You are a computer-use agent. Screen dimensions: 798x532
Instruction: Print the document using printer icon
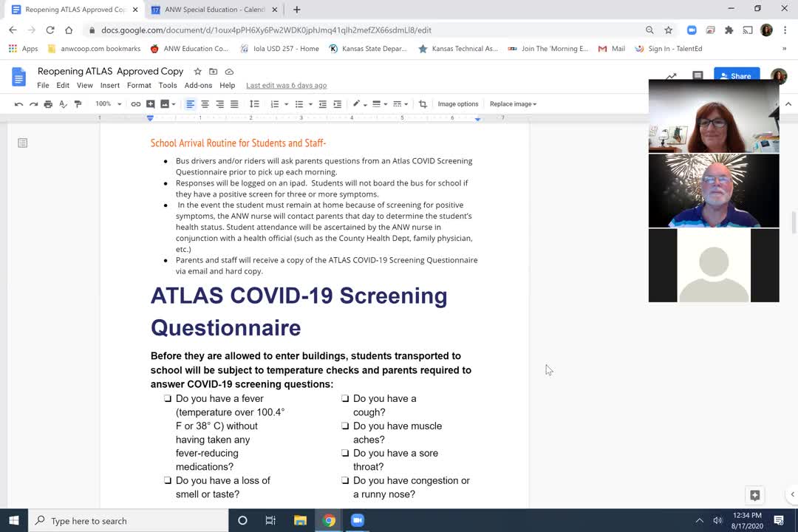[48, 104]
